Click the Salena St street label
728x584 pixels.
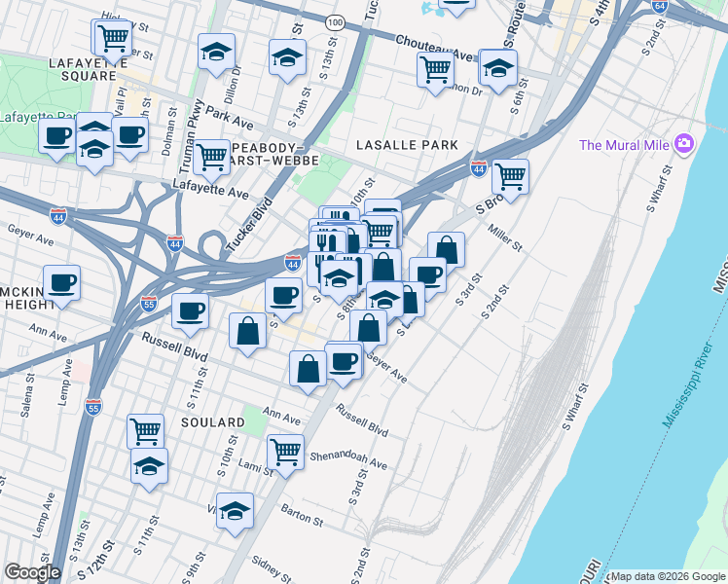point(27,395)
